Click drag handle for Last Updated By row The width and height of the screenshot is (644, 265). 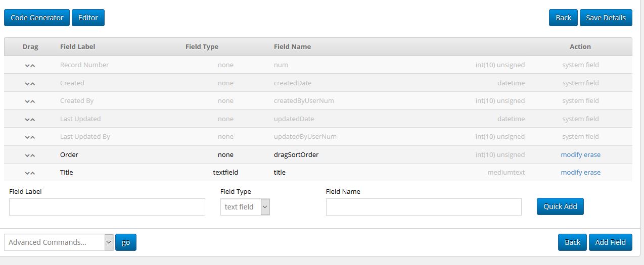click(30, 137)
